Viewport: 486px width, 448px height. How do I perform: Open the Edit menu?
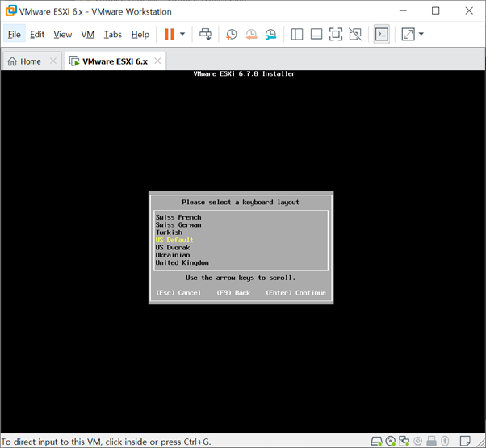point(37,35)
